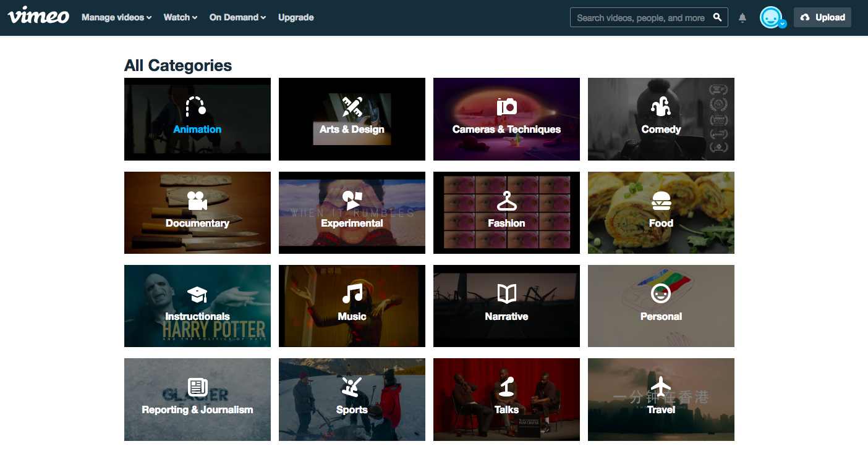This screenshot has width=868, height=457.
Task: Click the Vimeo logo
Action: 38,16
